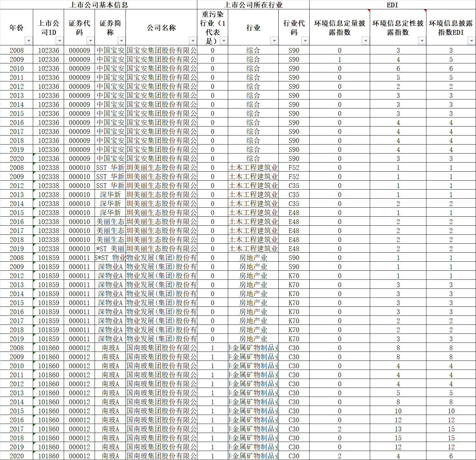Select C35 code cell in 2013 深华新 row

[294, 195]
